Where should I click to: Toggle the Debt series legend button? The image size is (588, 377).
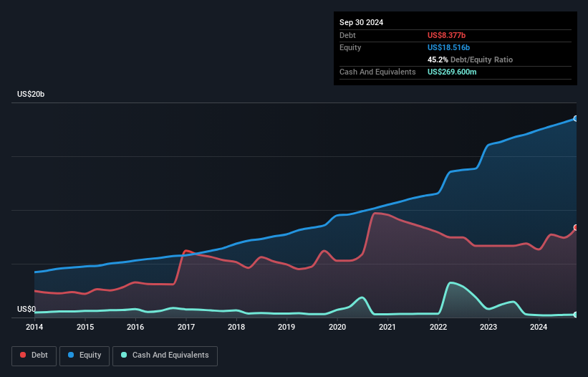(x=34, y=355)
